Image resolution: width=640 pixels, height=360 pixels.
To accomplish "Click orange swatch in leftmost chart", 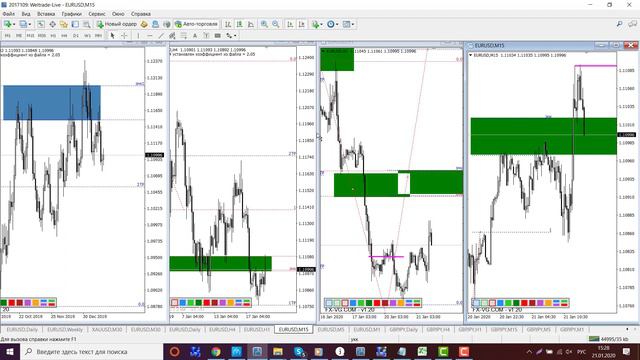I will (x=36, y=303).
